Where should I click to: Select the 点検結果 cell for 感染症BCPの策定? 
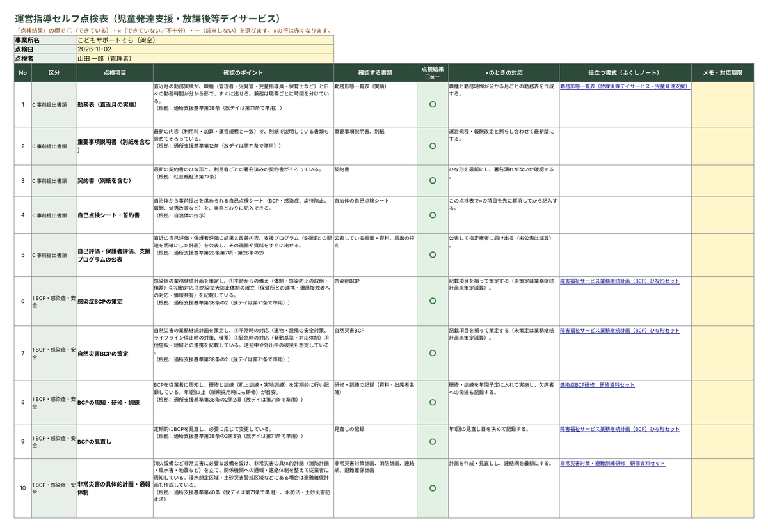click(x=433, y=301)
